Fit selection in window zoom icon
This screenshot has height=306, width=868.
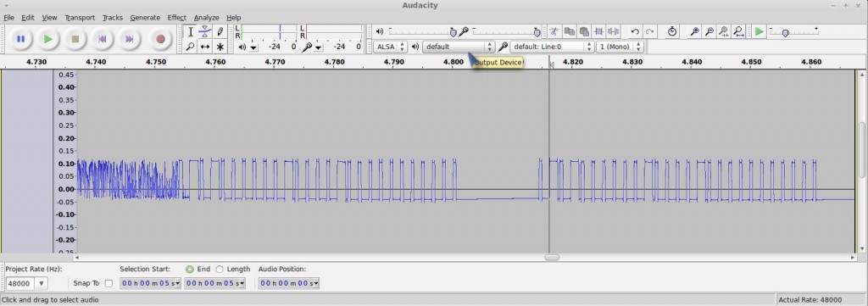pos(724,31)
